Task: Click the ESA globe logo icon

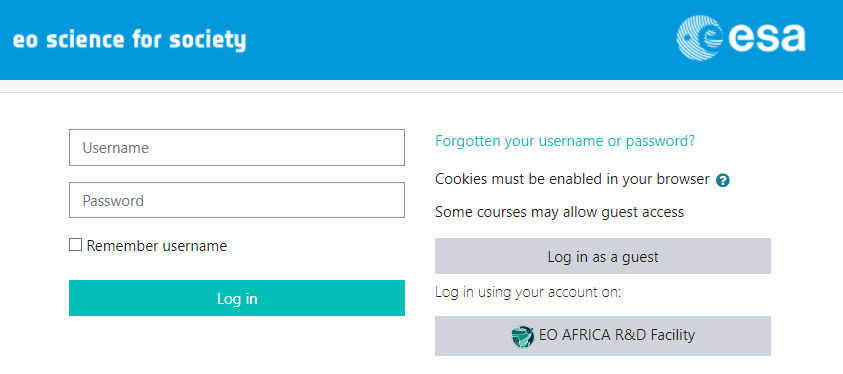Action: (x=699, y=38)
